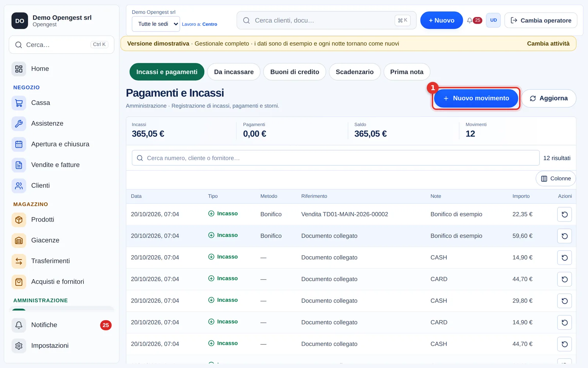
Task: Click Cambia operatore button
Action: pyautogui.click(x=541, y=20)
